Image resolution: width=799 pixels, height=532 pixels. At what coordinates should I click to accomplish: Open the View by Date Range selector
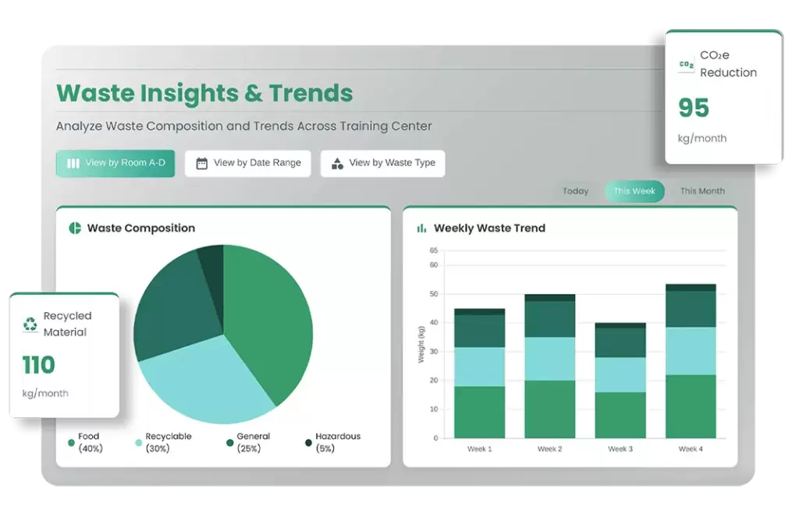(247, 163)
